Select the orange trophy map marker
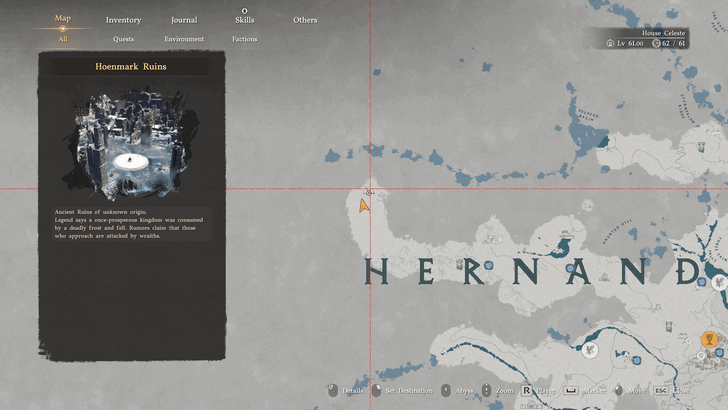Viewport: 728px width, 410px height. click(709, 340)
